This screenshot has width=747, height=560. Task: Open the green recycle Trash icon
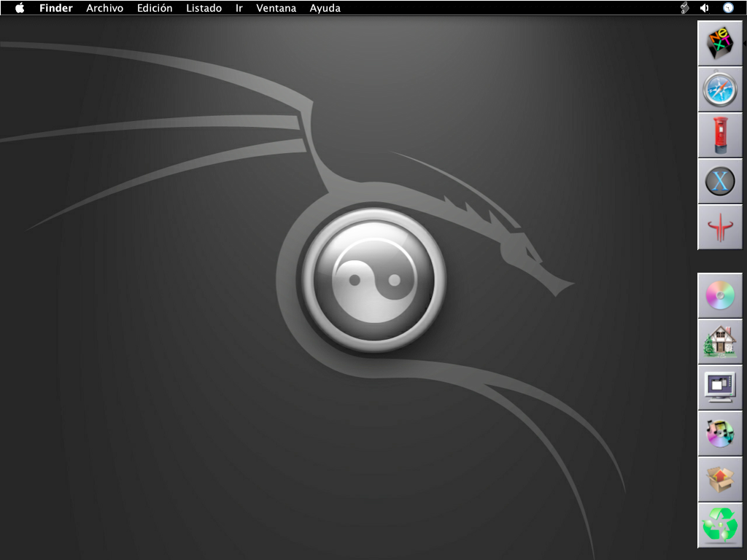[x=720, y=525]
